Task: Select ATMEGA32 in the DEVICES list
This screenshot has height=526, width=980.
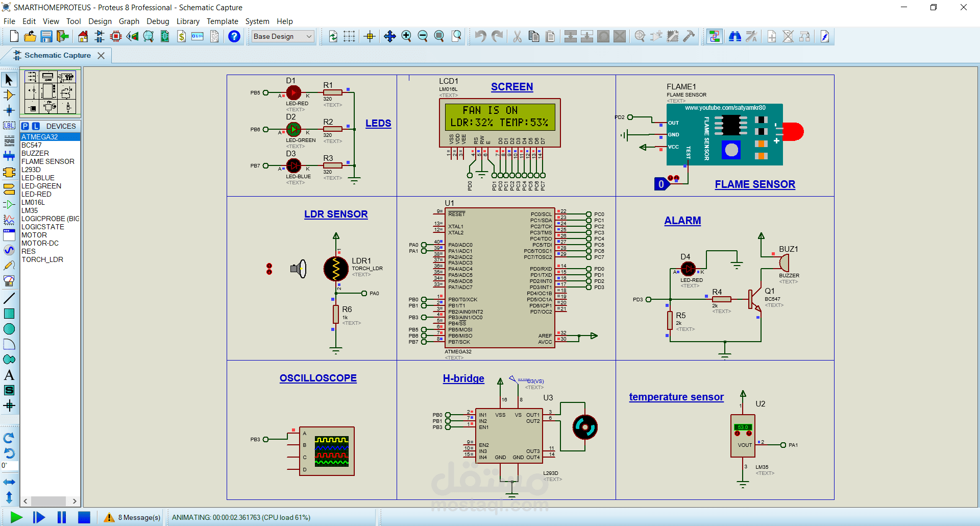Action: tap(40, 137)
